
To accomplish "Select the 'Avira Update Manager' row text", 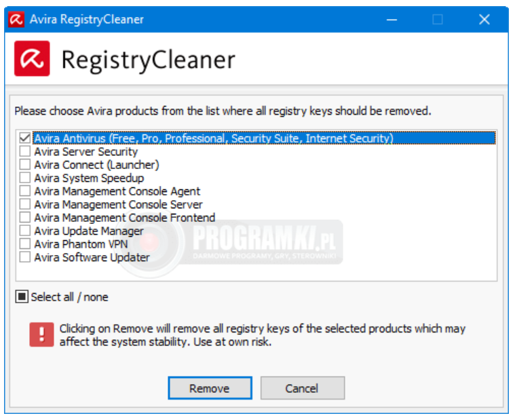I will pos(89,231).
